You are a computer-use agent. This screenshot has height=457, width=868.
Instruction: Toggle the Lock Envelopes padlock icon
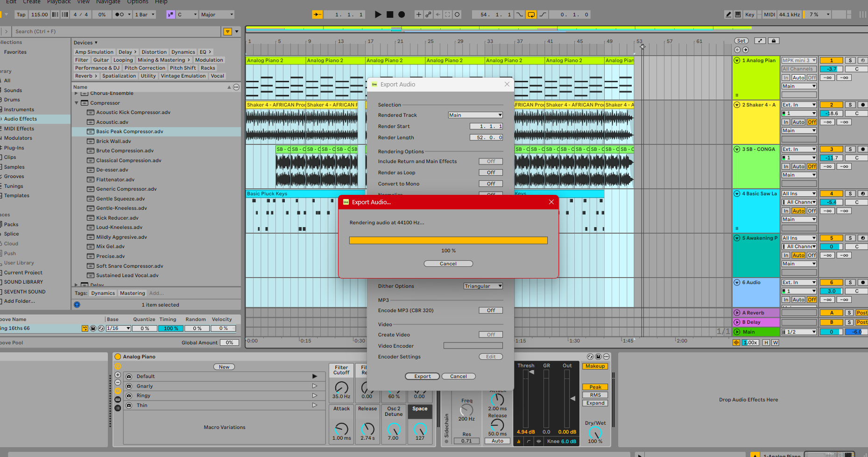pos(774,41)
